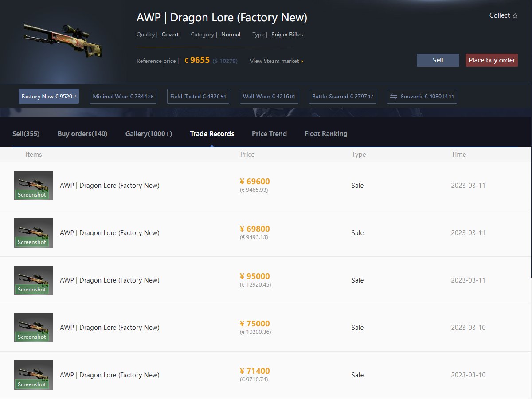Image resolution: width=532 pixels, height=399 pixels.
Task: Click the (€ 9465.93) converted price
Action: (254, 190)
